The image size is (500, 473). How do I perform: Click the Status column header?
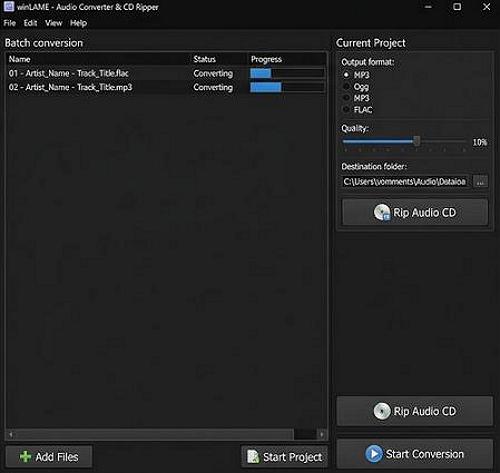tap(204, 59)
